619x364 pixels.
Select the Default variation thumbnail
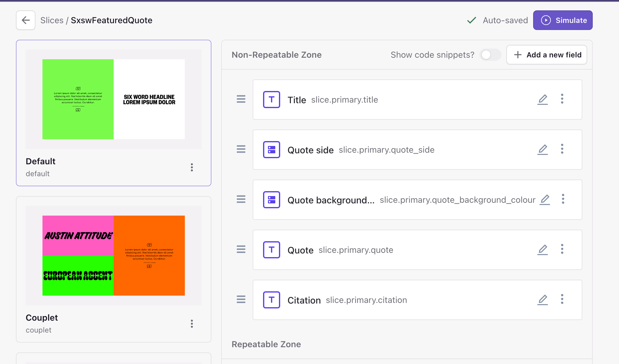click(x=114, y=99)
